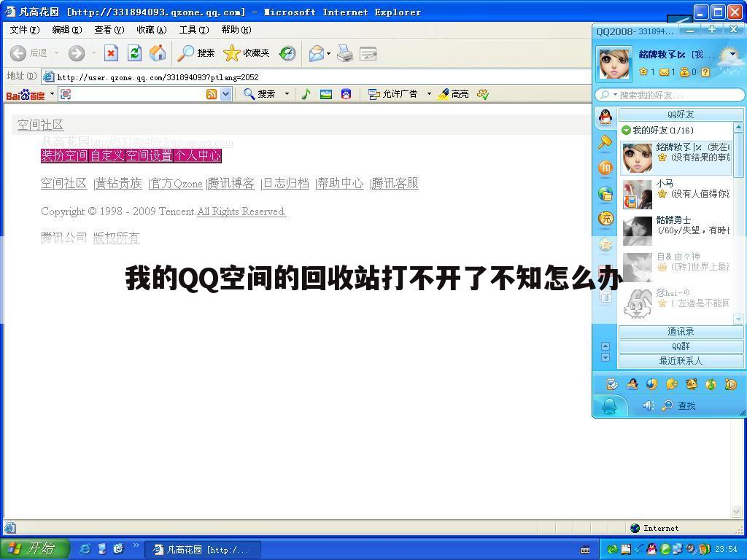
Task: Click the IE Home toolbar icon
Action: [x=157, y=53]
